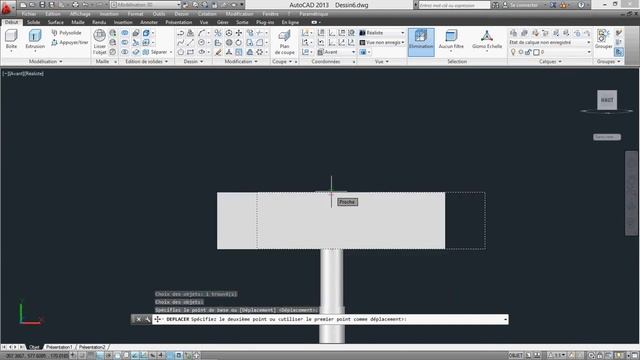Image resolution: width=640 pixels, height=360 pixels.
Task: Click the Déplacer move tool in Modification panel
Action: click(239, 33)
